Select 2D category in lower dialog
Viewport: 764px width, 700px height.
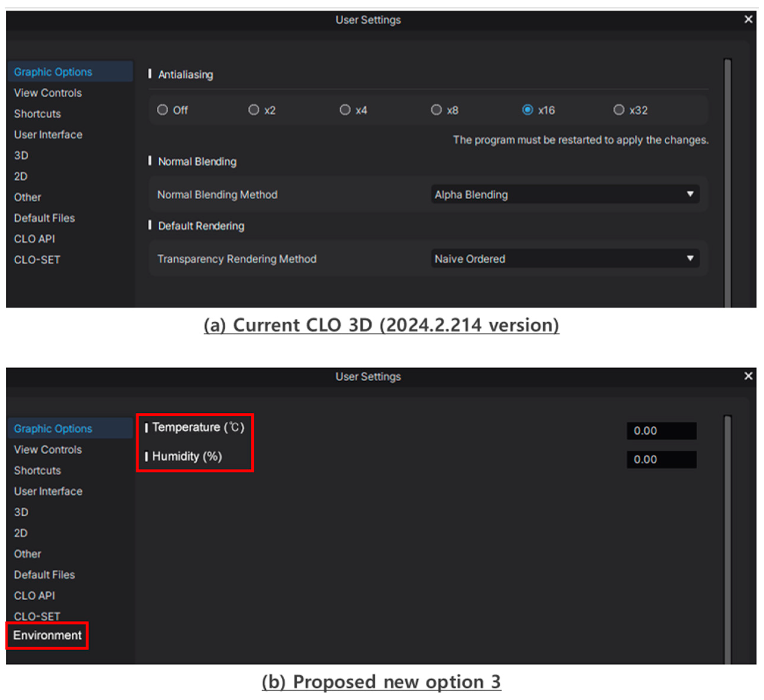21,533
